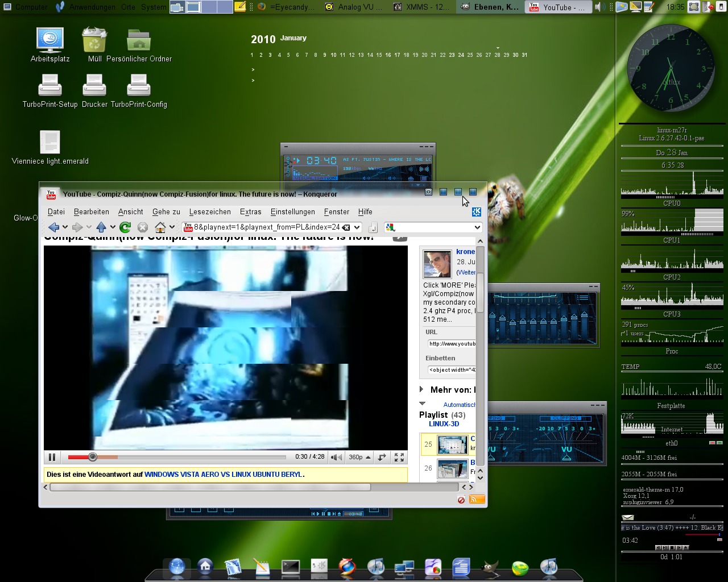Viewport: 728px width, 582px height.
Task: Launch the globe web browser in the dock
Action: click(177, 567)
